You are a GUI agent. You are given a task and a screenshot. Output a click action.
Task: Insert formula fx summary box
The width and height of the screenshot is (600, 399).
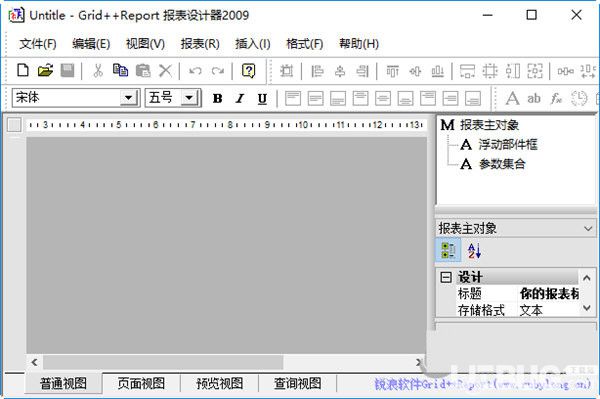(556, 98)
